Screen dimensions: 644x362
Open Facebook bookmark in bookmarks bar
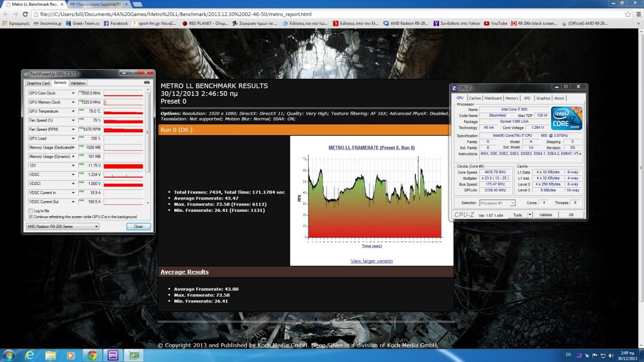click(116, 24)
